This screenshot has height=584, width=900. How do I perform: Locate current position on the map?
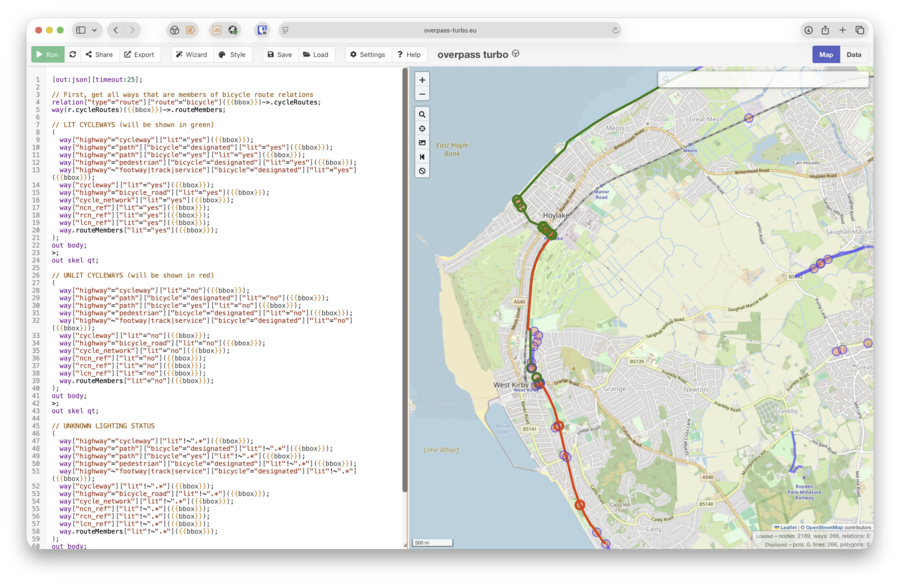[423, 130]
